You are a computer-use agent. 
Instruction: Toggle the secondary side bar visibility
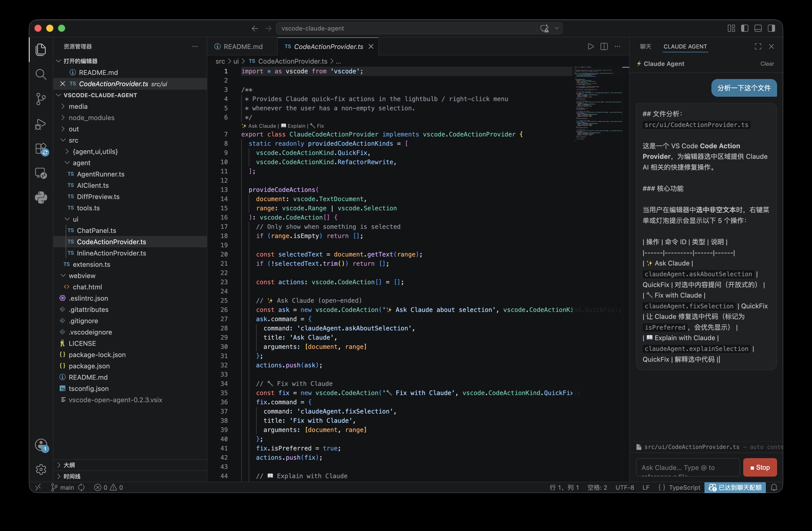(771, 28)
